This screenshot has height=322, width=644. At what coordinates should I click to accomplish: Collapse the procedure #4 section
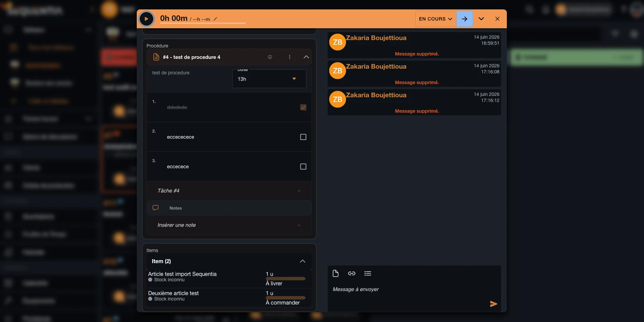pyautogui.click(x=306, y=57)
